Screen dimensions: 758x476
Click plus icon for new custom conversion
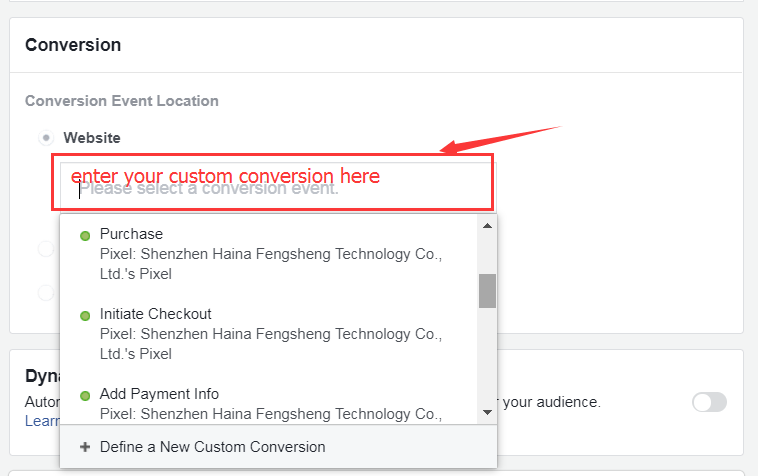pos(84,447)
